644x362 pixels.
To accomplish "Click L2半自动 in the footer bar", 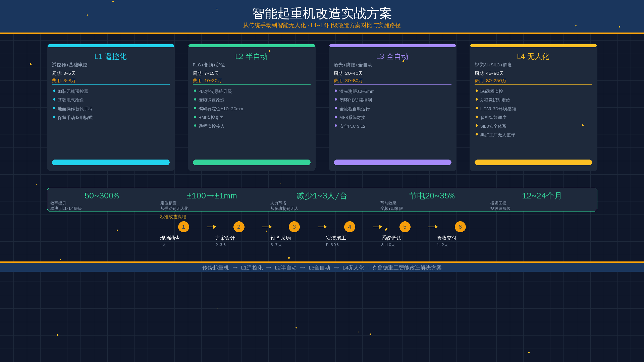I will click(x=286, y=268).
